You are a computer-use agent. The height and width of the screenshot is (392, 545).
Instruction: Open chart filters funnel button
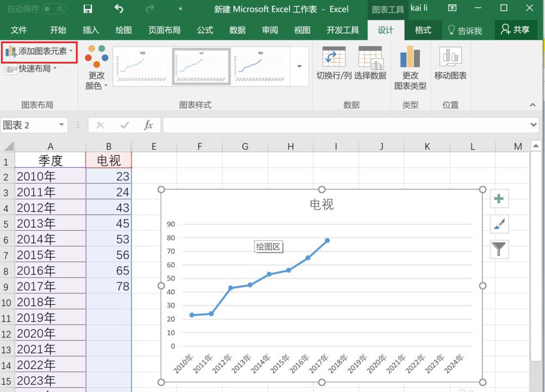(x=499, y=249)
